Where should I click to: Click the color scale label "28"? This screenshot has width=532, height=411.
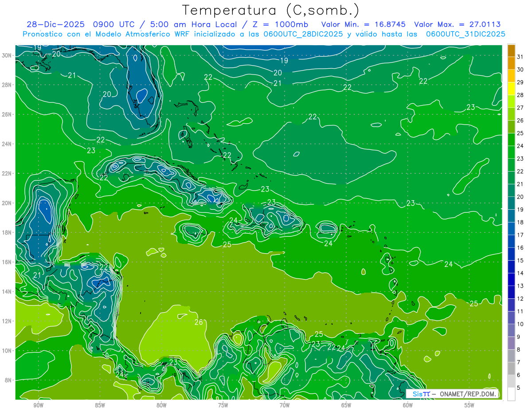tap(520, 95)
